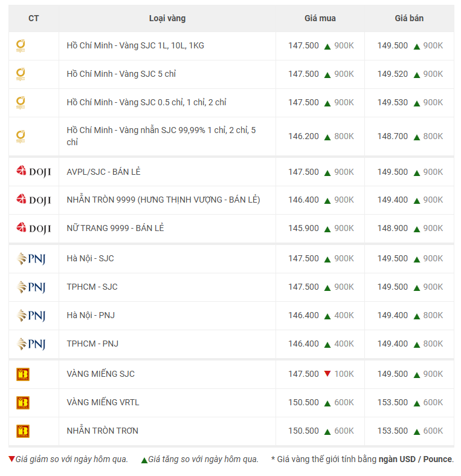Click the green up triangle in the bottom legend
Screen dimensions: 461x476
pyautogui.click(x=144, y=460)
